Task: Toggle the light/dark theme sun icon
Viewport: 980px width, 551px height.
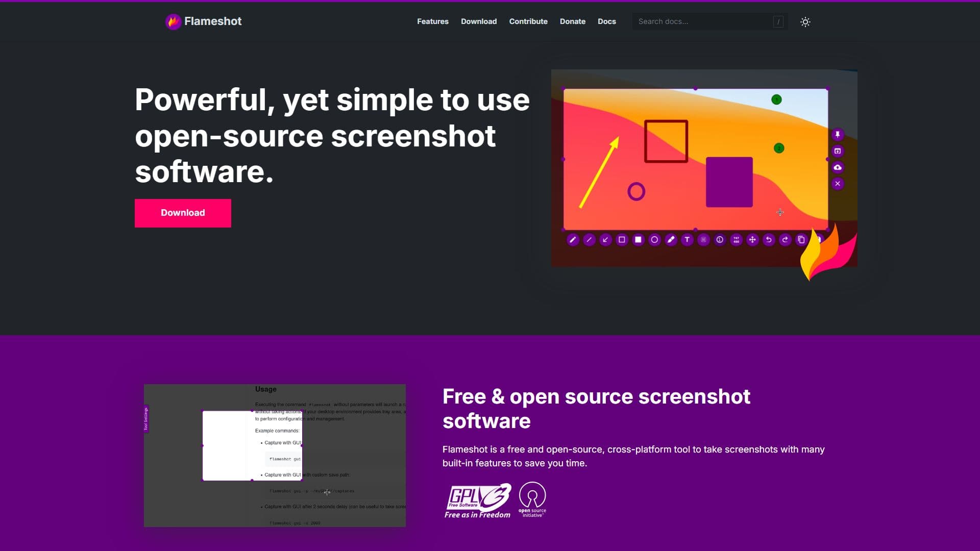Action: pos(805,21)
